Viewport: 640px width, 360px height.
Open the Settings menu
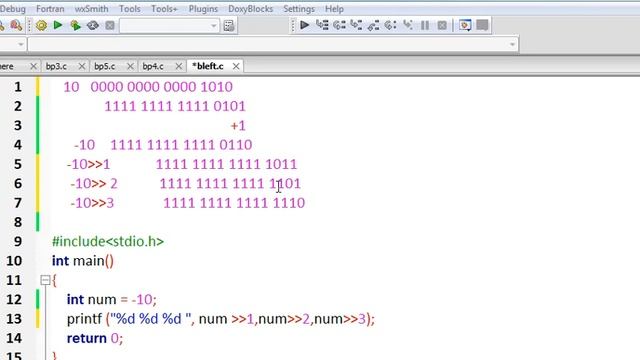click(x=299, y=9)
